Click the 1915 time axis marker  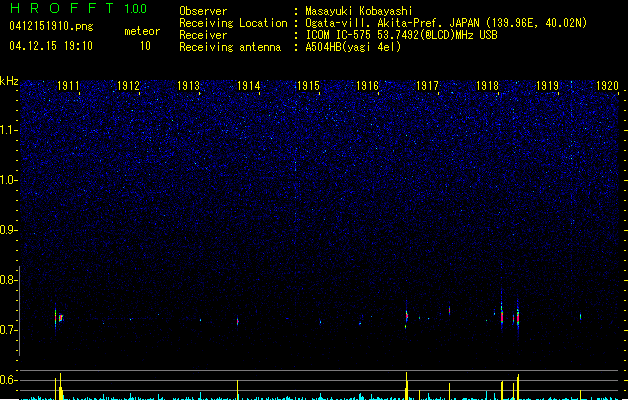pos(308,86)
